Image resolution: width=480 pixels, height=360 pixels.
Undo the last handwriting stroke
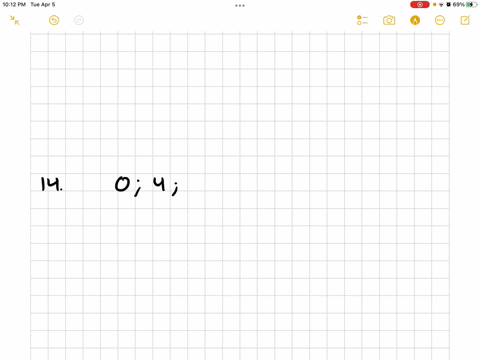tap(54, 20)
